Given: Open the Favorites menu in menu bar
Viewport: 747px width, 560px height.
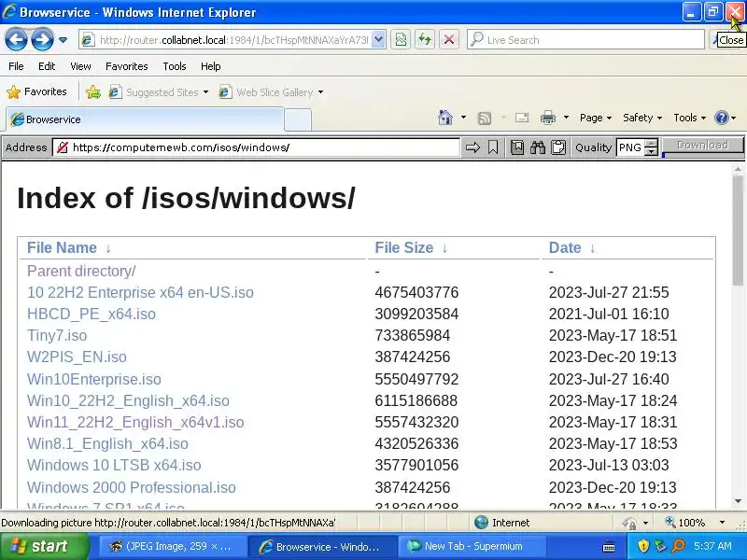Looking at the screenshot, I should (x=127, y=66).
